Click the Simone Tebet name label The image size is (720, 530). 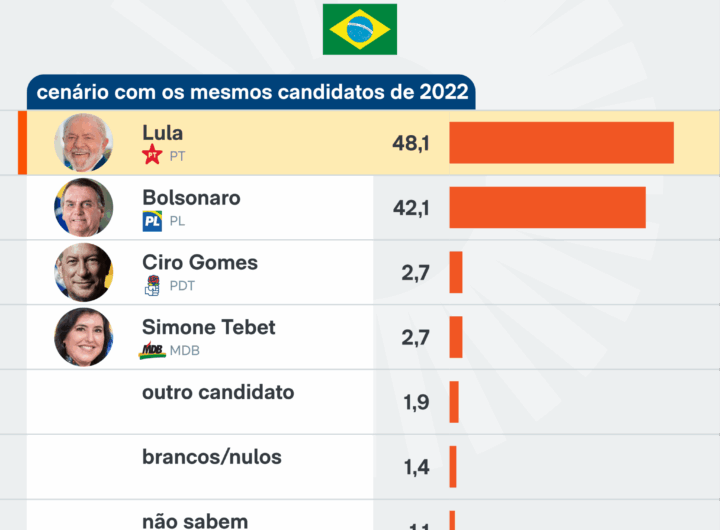[x=208, y=327]
